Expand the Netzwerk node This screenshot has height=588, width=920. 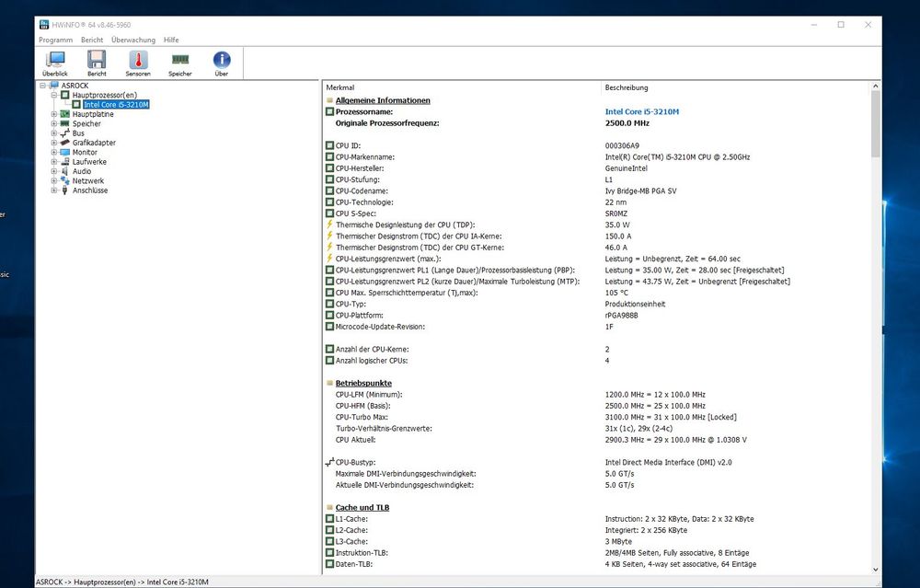pyautogui.click(x=54, y=180)
